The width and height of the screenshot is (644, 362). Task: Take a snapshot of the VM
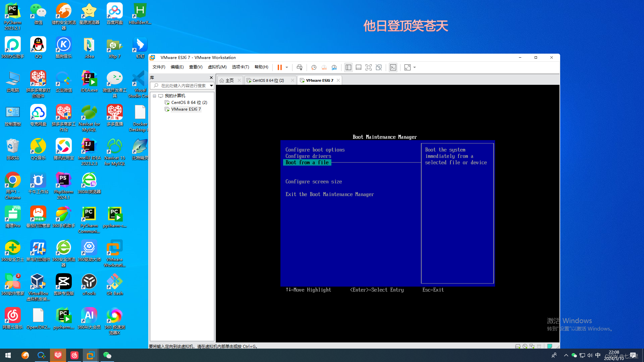point(314,67)
